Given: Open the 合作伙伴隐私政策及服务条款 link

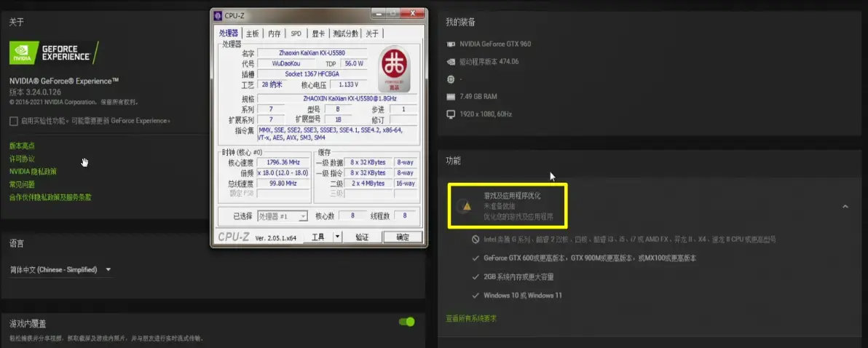Looking at the screenshot, I should pos(50,197).
